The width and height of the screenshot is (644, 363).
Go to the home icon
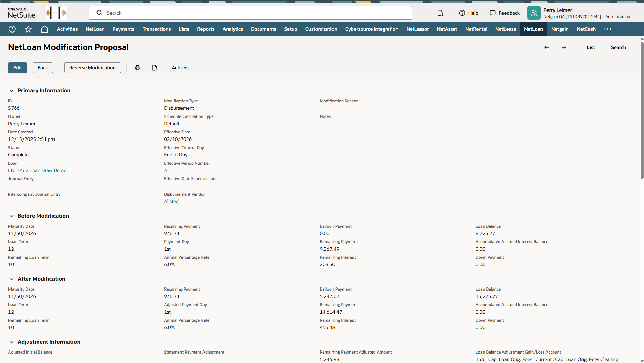44,29
